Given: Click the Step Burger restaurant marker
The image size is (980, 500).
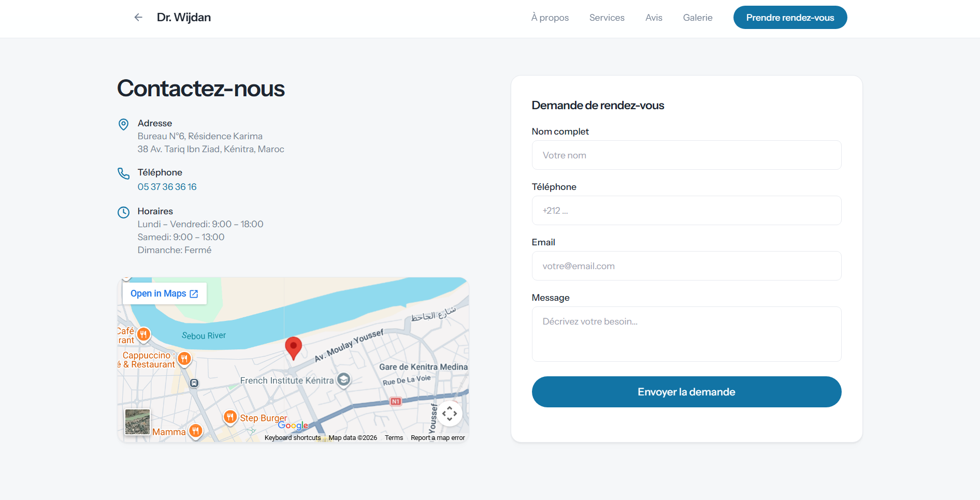Looking at the screenshot, I should tap(230, 417).
